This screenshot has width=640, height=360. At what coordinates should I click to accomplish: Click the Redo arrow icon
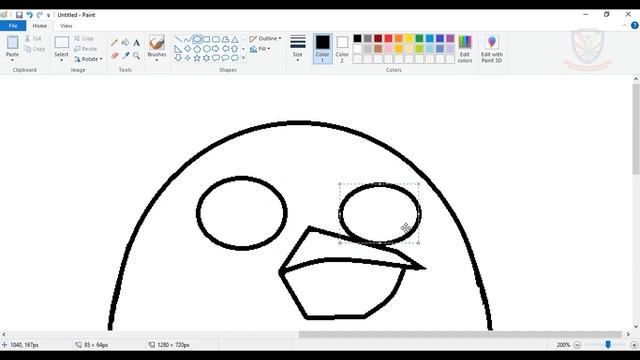(40, 15)
